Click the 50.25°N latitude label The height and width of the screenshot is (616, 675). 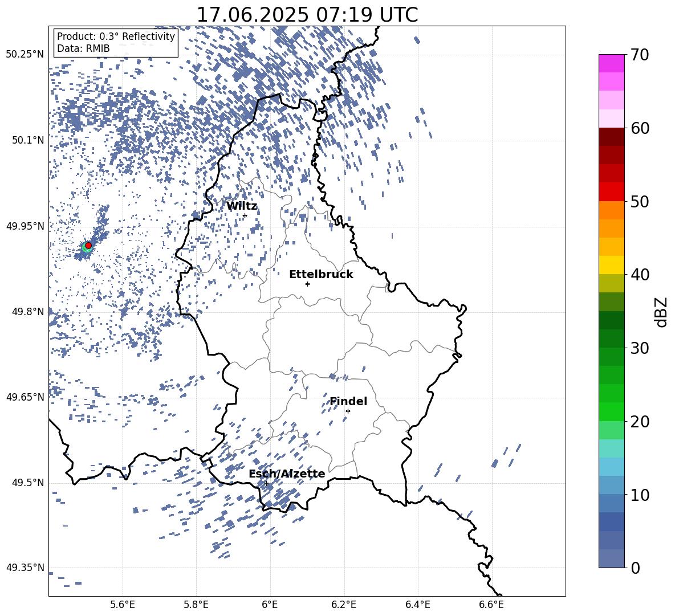[x=25, y=55]
